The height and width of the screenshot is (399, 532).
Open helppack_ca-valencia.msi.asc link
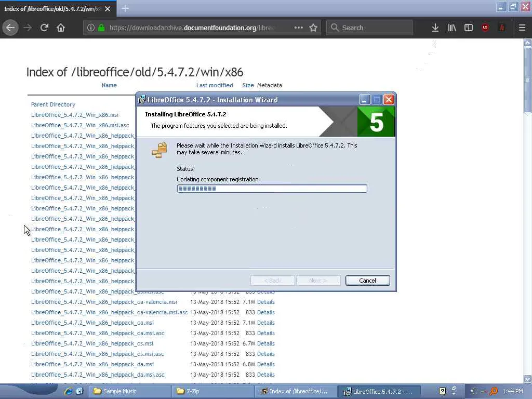[109, 312]
